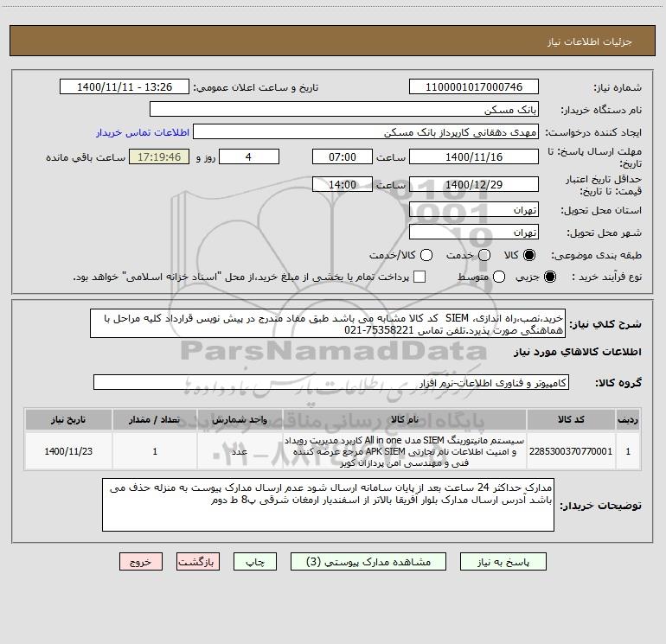Click the کد کالا column header
The image size is (666, 644).
571,419
